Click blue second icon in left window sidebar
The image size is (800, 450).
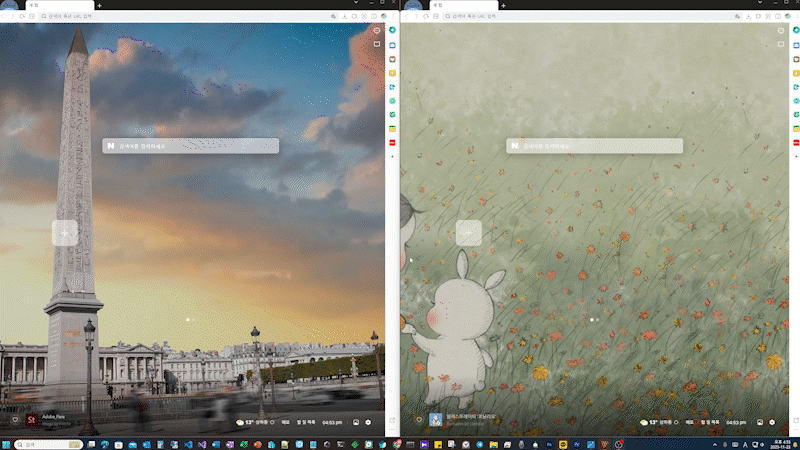tap(392, 45)
